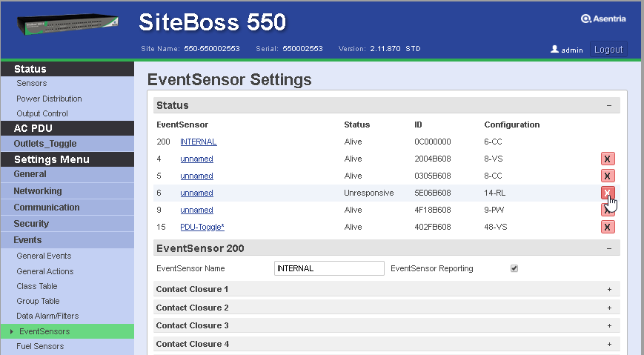The height and width of the screenshot is (355, 644).
Task: Click the admin user icon
Action: pos(554,50)
